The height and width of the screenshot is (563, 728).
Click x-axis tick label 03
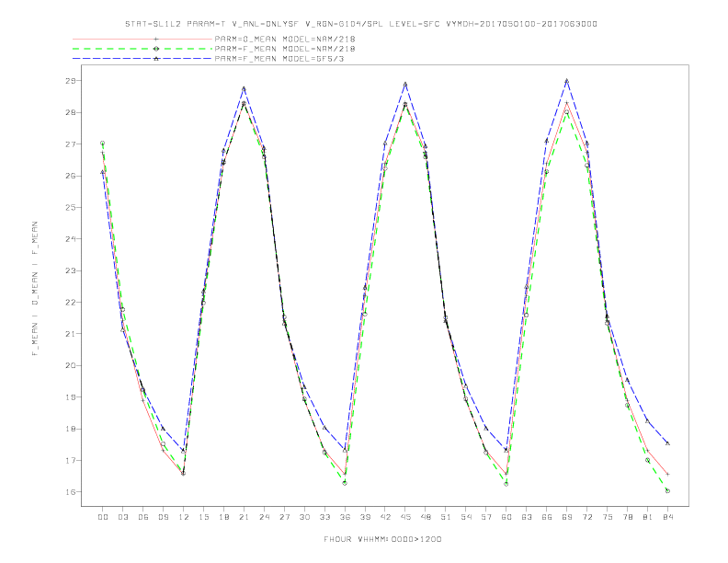[x=122, y=517]
